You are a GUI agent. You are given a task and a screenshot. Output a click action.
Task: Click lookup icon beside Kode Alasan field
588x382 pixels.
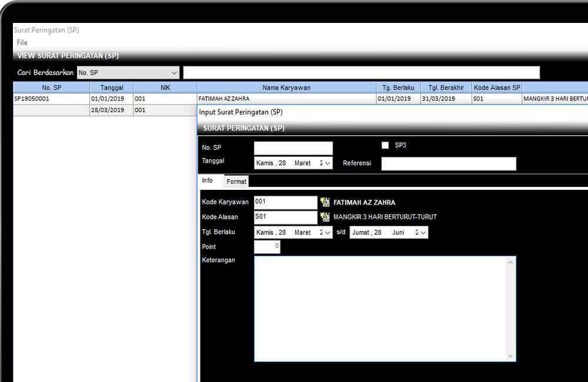click(325, 217)
